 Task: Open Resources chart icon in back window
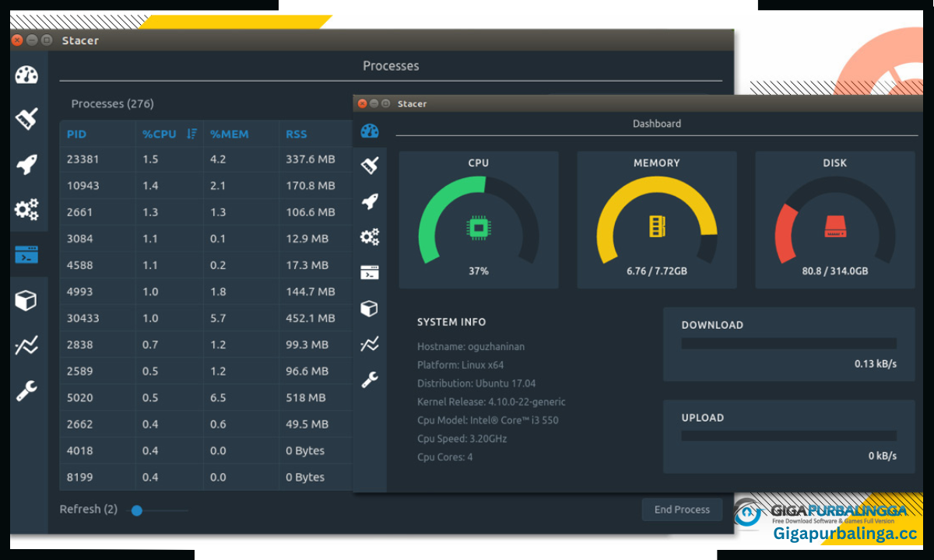tap(26, 346)
